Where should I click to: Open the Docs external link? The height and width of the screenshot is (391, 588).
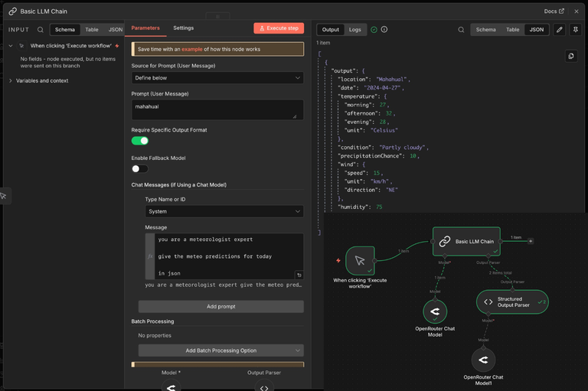tap(554, 11)
